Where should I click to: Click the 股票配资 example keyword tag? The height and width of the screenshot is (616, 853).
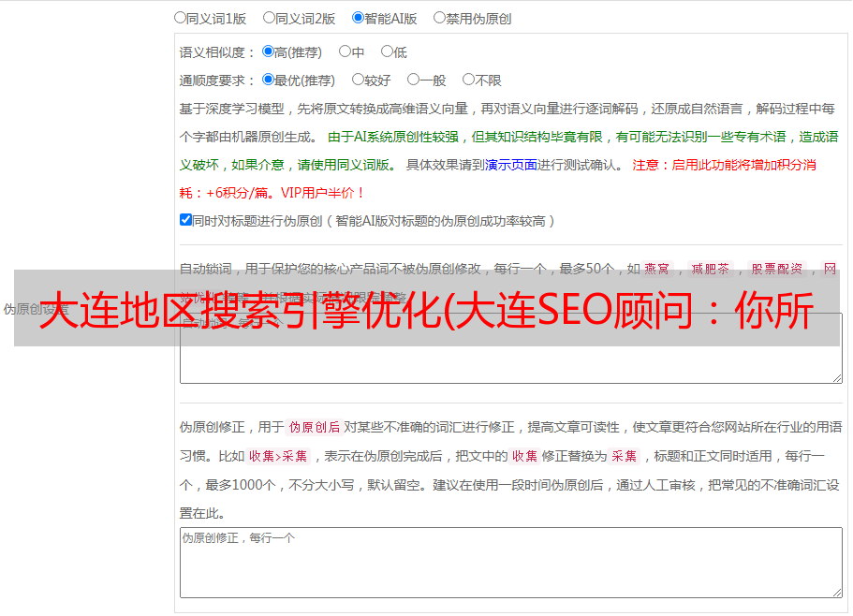[777, 269]
